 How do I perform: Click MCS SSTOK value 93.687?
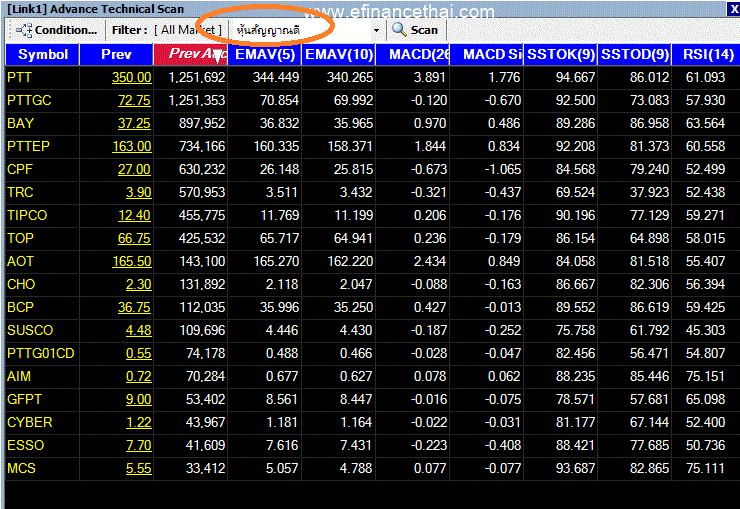coord(575,468)
